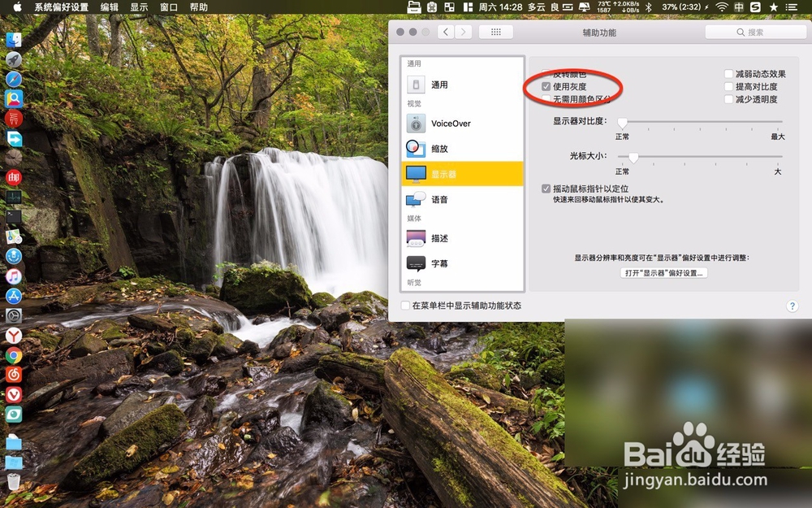Uncheck the 使用灰度 checkbox
This screenshot has height=508, width=812.
pyautogui.click(x=546, y=86)
